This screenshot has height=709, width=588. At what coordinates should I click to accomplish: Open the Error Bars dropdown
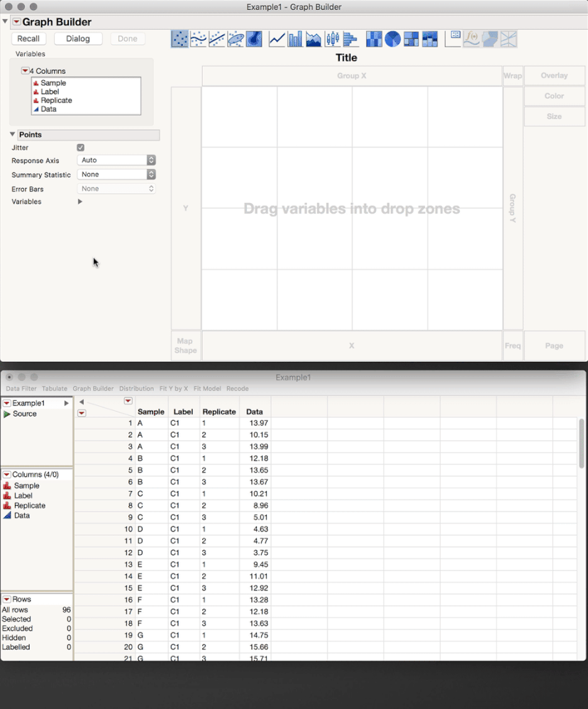(116, 189)
